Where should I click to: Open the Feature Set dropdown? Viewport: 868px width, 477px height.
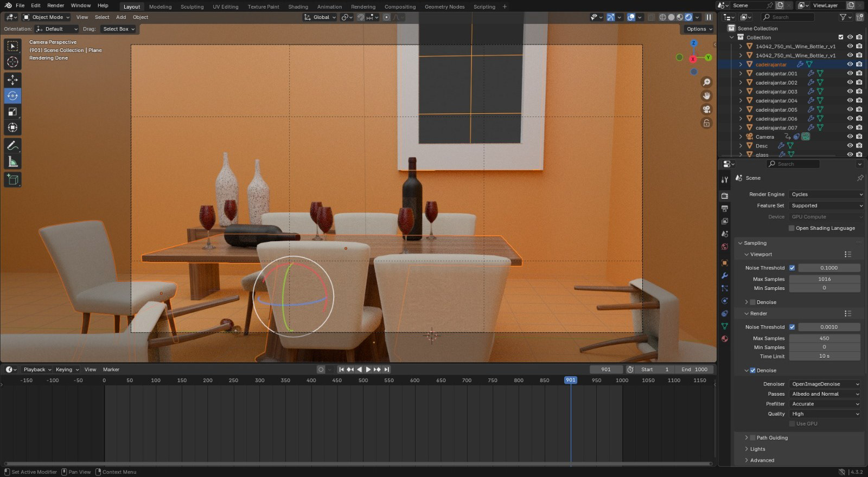[826, 205]
